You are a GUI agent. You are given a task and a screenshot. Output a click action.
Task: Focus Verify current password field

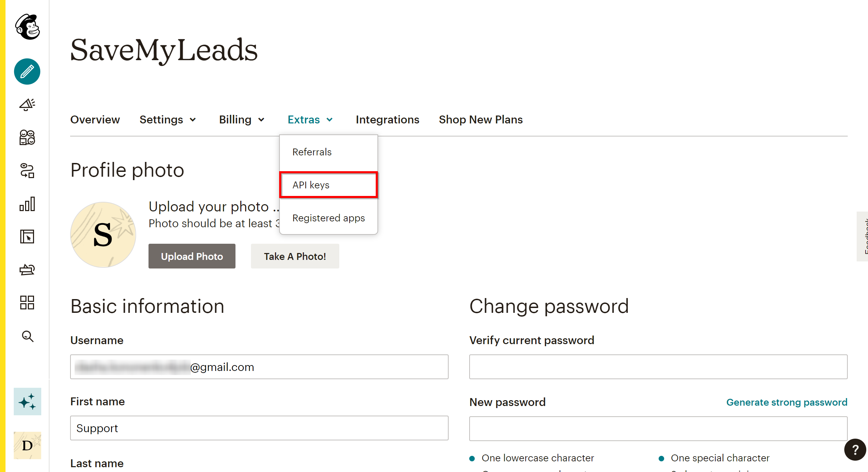coord(658,367)
